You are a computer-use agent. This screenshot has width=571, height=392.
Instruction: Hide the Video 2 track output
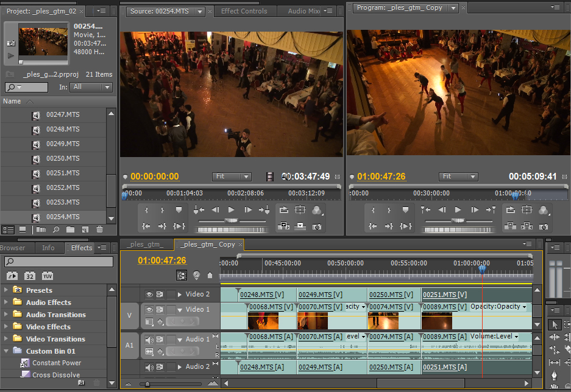(x=149, y=294)
